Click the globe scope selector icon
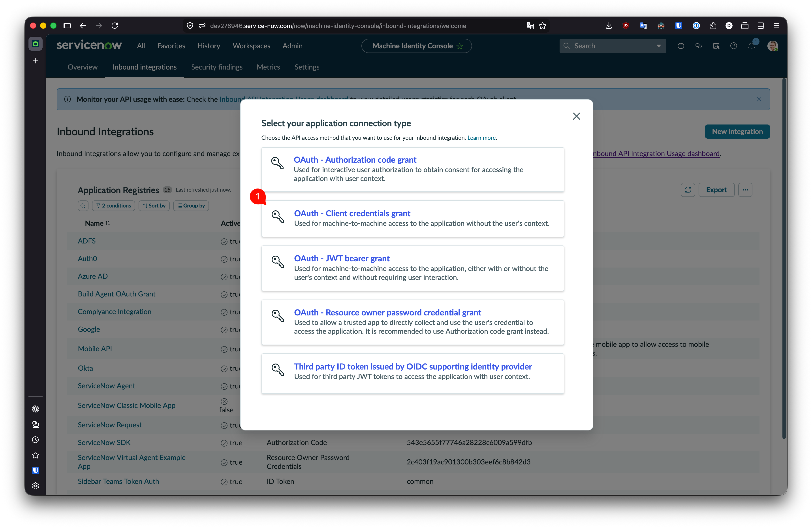Image resolution: width=812 pixels, height=528 pixels. [x=681, y=46]
